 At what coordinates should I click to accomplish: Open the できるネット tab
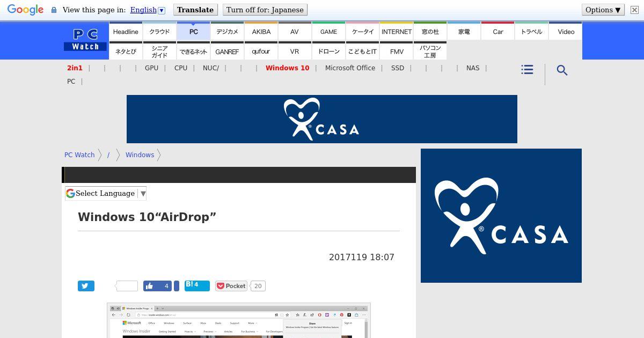point(193,52)
